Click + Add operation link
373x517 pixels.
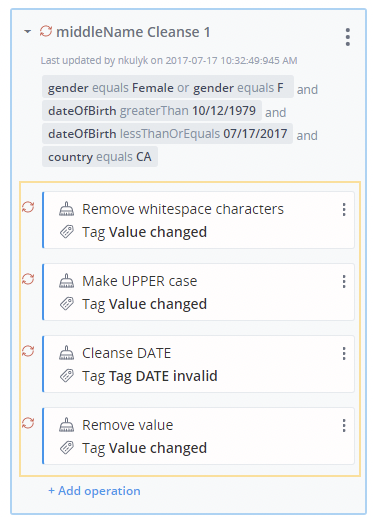pyautogui.click(x=94, y=491)
